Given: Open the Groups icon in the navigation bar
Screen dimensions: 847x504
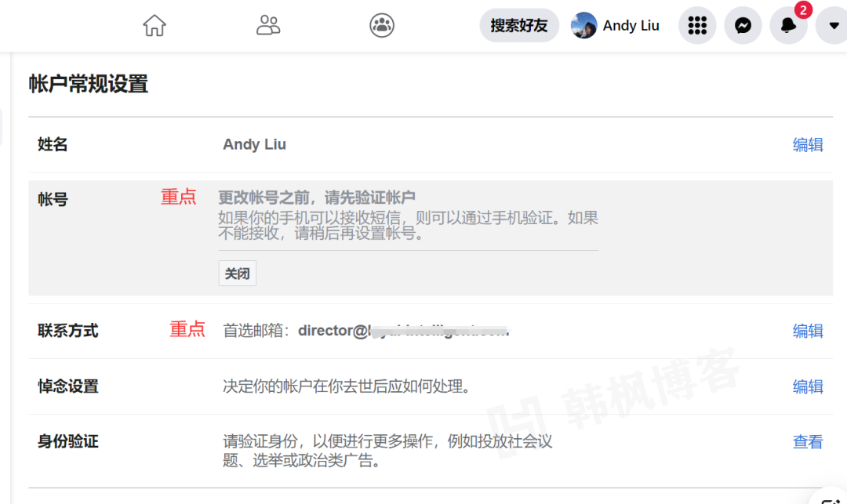Looking at the screenshot, I should [381, 25].
